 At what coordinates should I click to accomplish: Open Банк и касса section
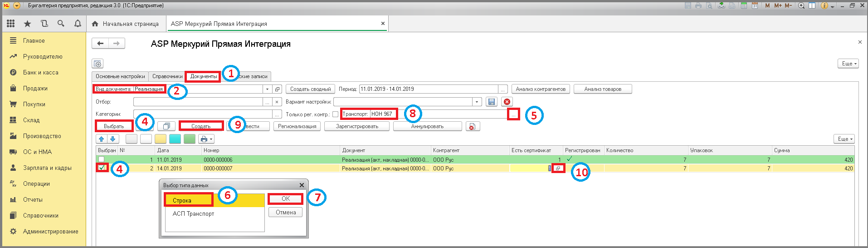tap(41, 72)
